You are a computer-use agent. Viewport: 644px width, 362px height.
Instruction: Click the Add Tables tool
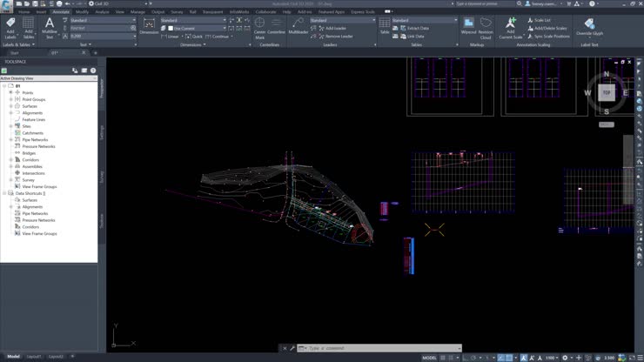[29, 28]
